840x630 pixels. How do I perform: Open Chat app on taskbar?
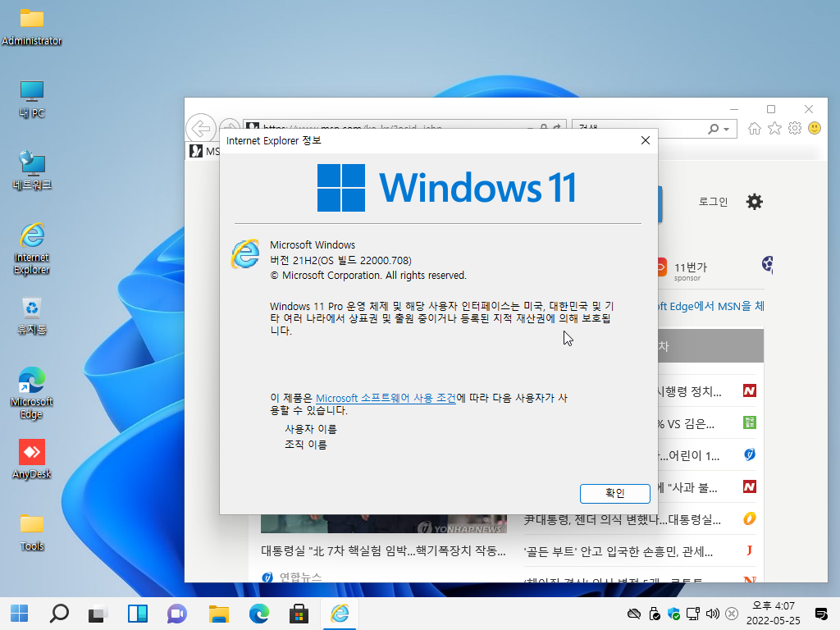[177, 614]
